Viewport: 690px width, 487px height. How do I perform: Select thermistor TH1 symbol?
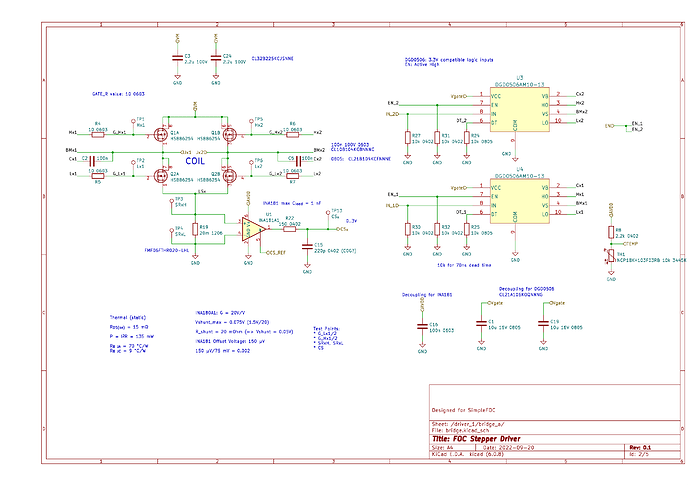coord(611,256)
